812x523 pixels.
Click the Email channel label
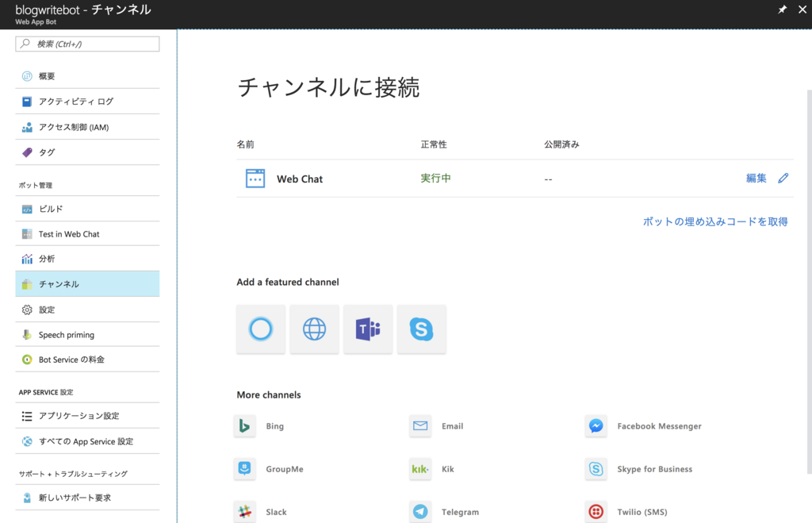pyautogui.click(x=452, y=426)
